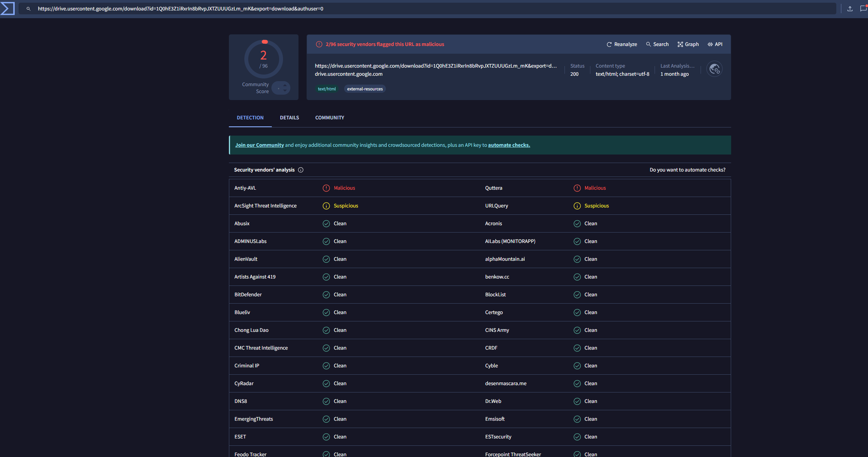This screenshot has height=457, width=868.
Task: Click the Malicious alert icon for Quttera
Action: point(577,188)
